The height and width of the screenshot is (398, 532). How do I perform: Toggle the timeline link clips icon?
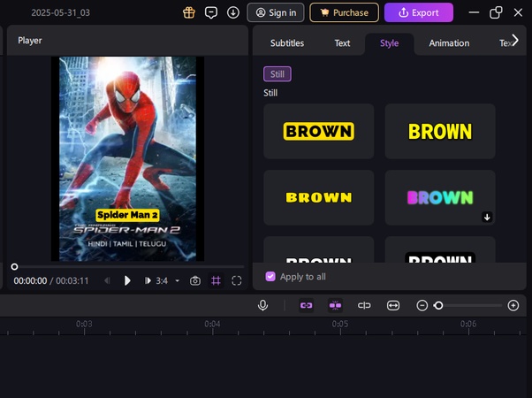(306, 305)
